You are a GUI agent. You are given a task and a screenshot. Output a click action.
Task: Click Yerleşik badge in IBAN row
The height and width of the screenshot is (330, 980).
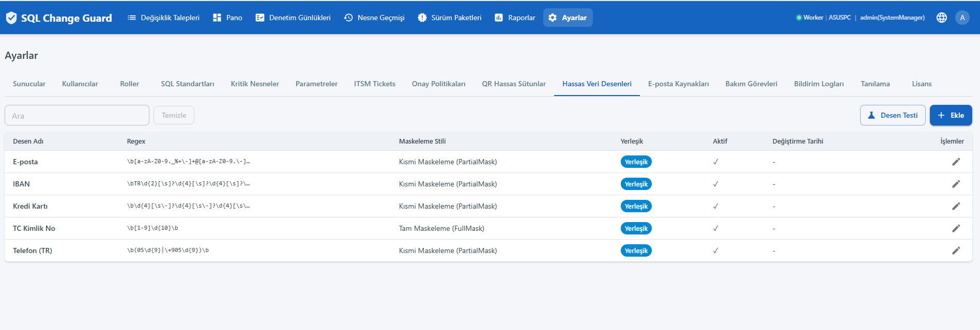click(x=636, y=184)
